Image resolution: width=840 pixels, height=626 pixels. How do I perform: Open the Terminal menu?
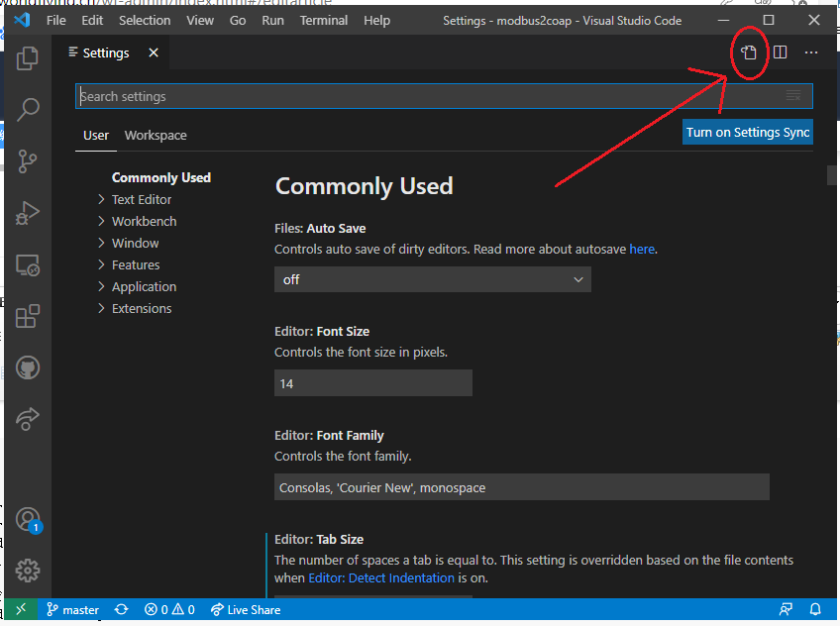(324, 21)
